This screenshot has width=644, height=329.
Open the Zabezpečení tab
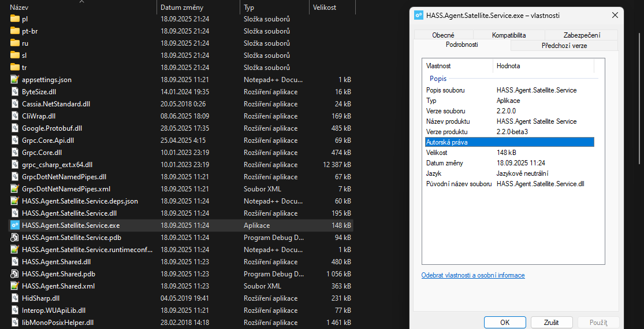582,35
